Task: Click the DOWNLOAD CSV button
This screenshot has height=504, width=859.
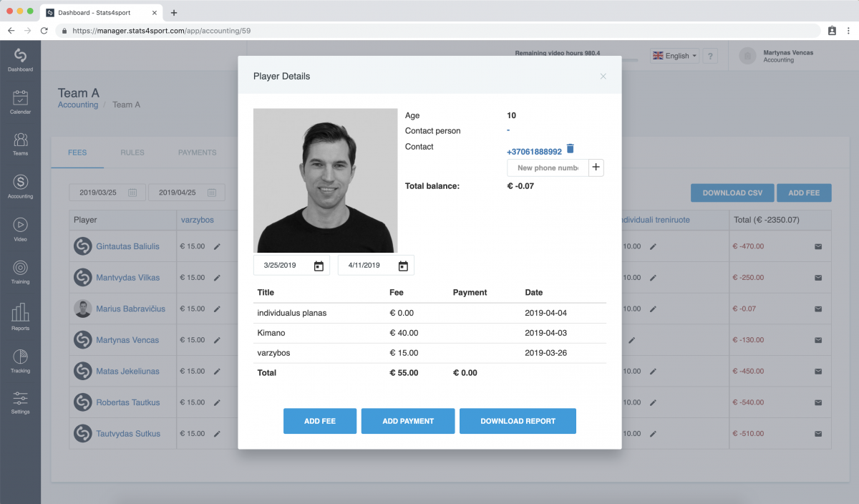Action: (732, 193)
